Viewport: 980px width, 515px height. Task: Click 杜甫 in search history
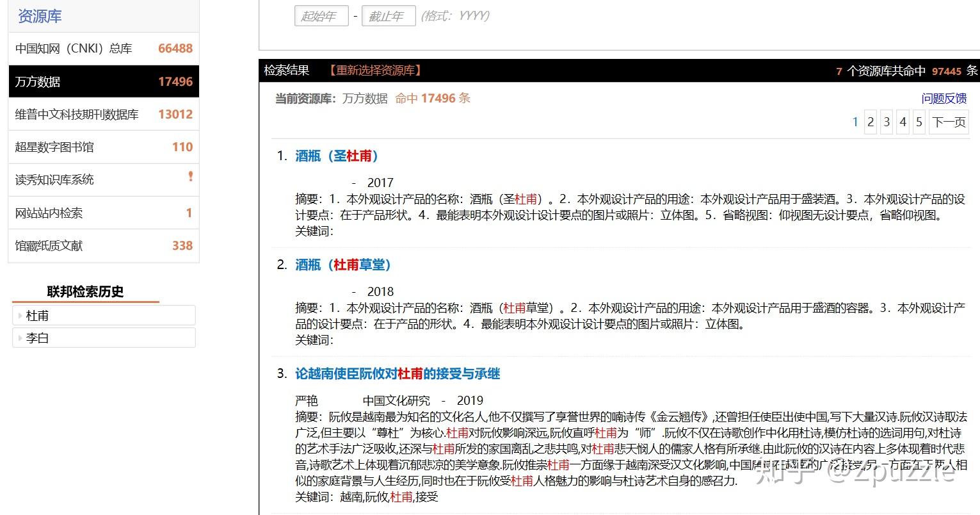point(104,315)
